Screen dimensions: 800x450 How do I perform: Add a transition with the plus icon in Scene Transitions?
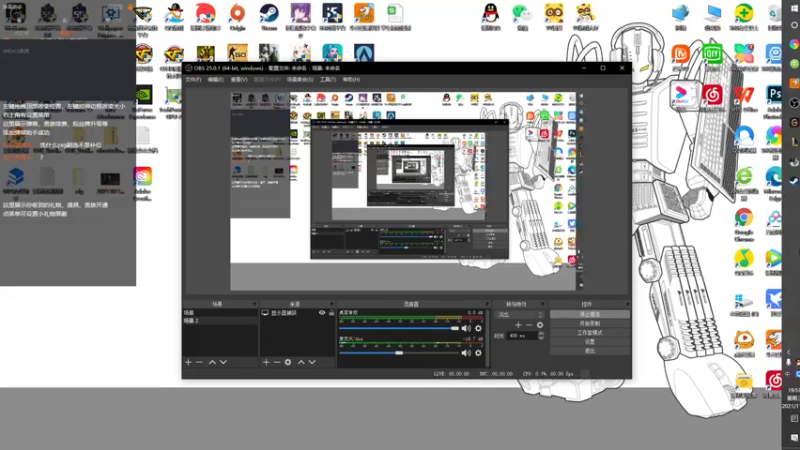point(518,325)
